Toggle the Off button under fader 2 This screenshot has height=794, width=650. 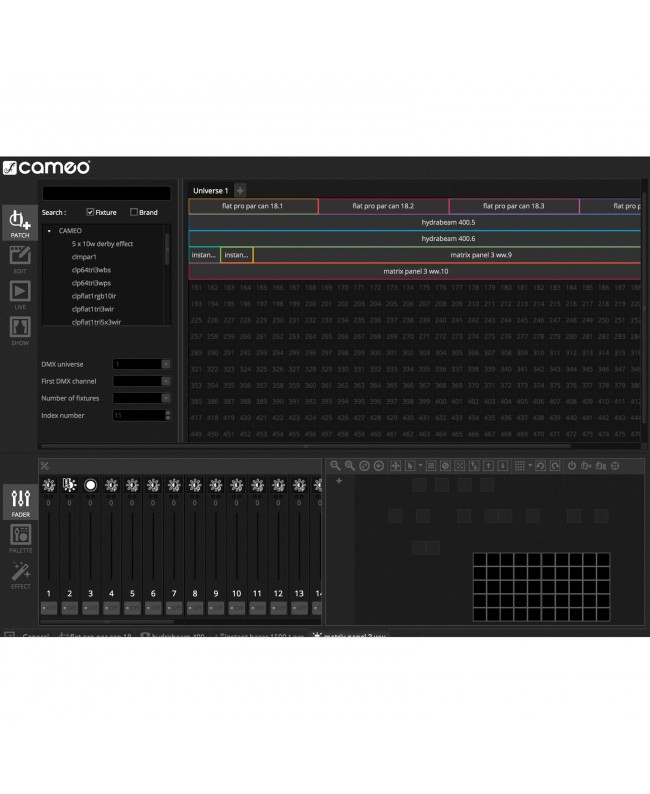click(x=69, y=608)
